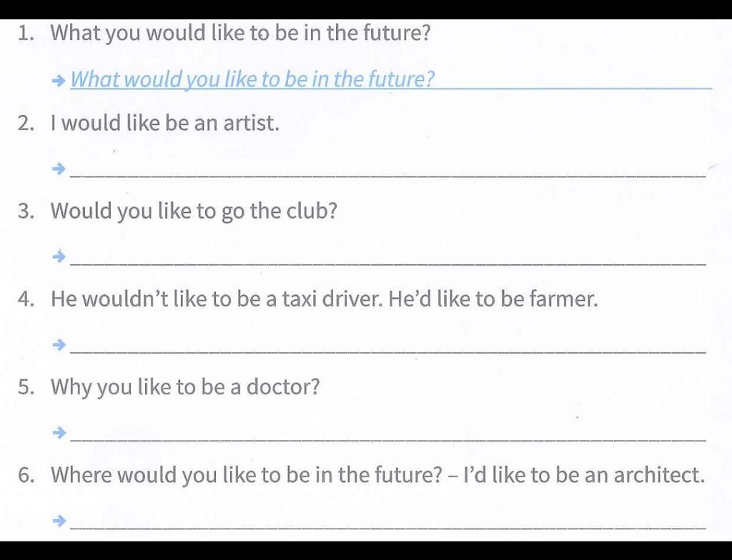This screenshot has height=560, width=732.
Task: Click the question number 6
Action: click(x=26, y=475)
